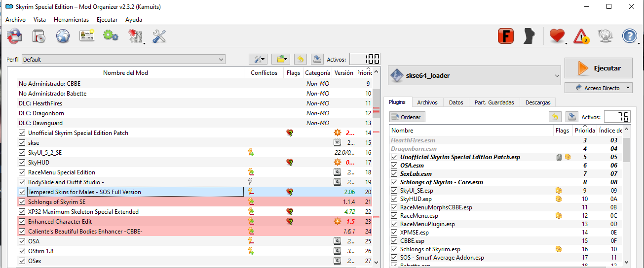Open Settings wrench and screwdriver icon
644x268 pixels.
click(x=159, y=36)
